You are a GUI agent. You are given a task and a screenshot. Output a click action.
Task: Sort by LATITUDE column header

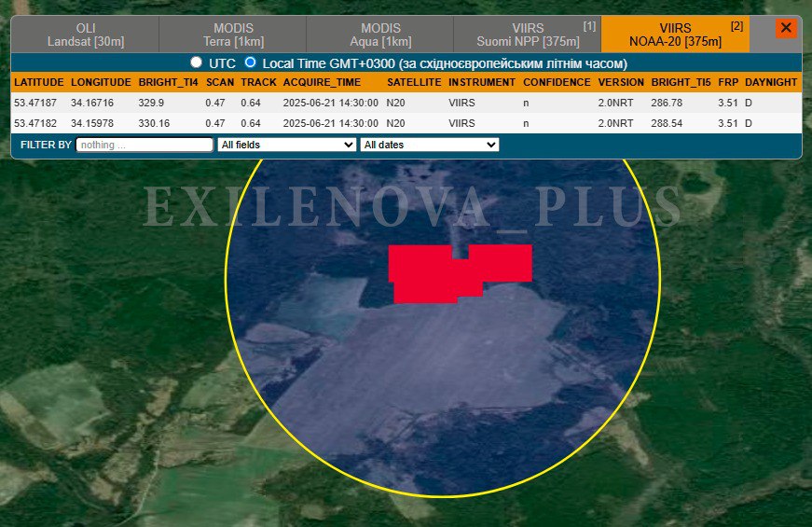(x=39, y=82)
